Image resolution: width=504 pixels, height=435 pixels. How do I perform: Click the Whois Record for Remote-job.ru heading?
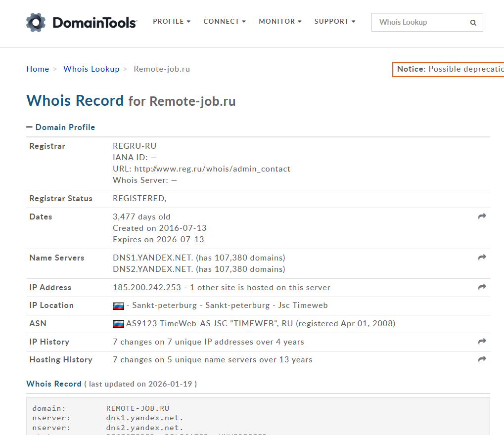[x=131, y=101]
